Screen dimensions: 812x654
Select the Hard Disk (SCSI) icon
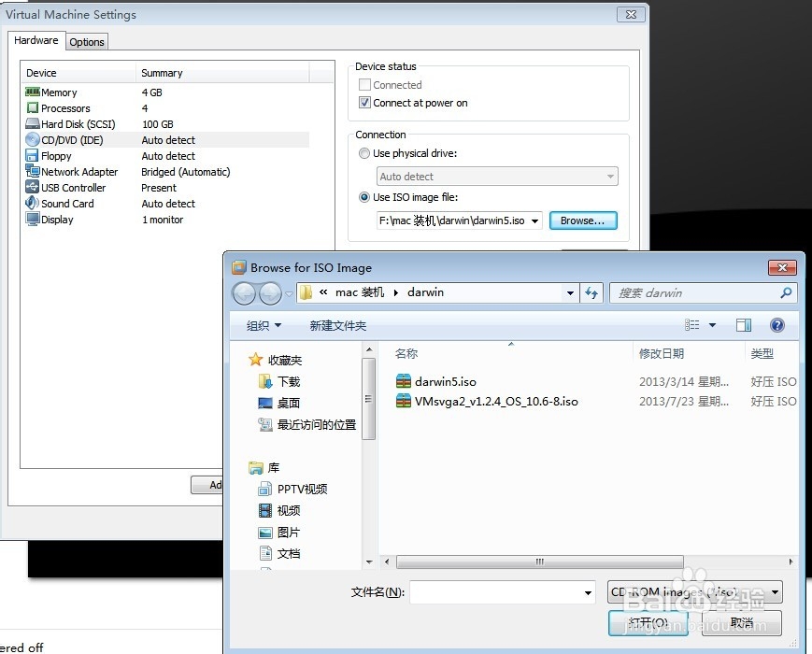(32, 124)
